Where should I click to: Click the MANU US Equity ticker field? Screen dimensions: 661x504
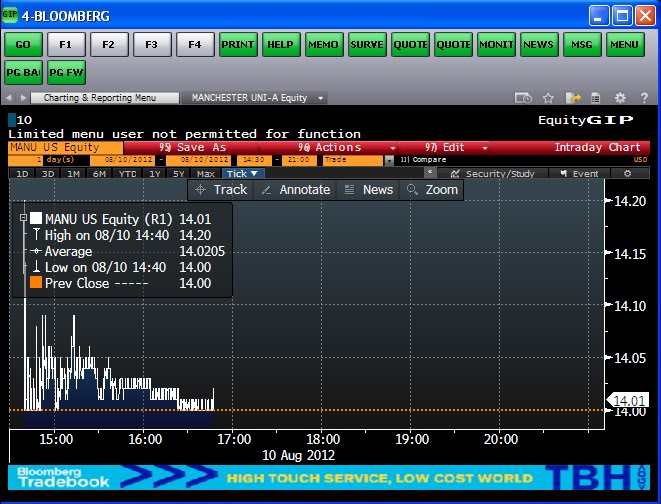[x=65, y=147]
